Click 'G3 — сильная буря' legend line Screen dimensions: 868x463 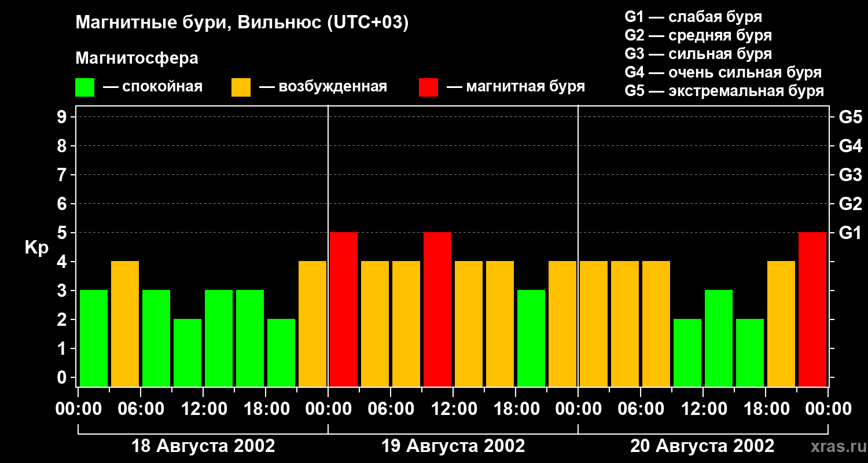[x=698, y=54]
